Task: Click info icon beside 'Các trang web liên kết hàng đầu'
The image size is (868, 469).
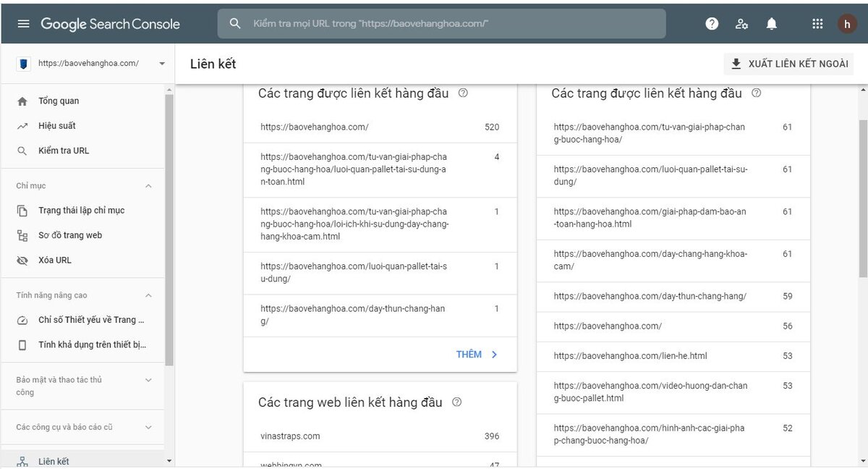Action: (456, 402)
